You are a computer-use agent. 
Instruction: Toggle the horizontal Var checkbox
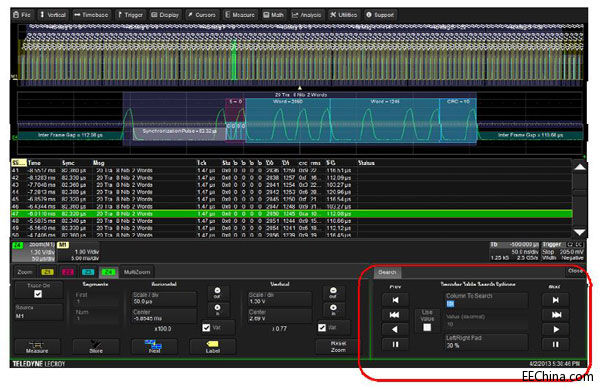(x=206, y=328)
